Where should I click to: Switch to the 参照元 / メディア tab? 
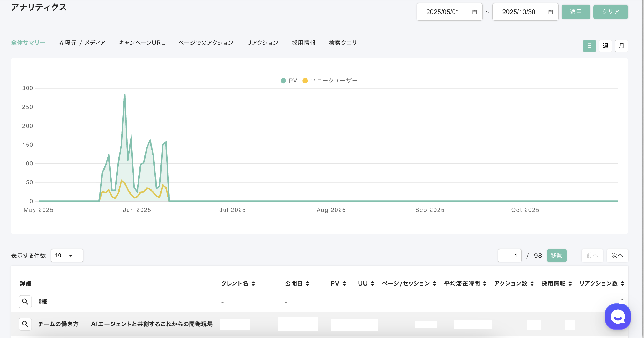click(82, 43)
